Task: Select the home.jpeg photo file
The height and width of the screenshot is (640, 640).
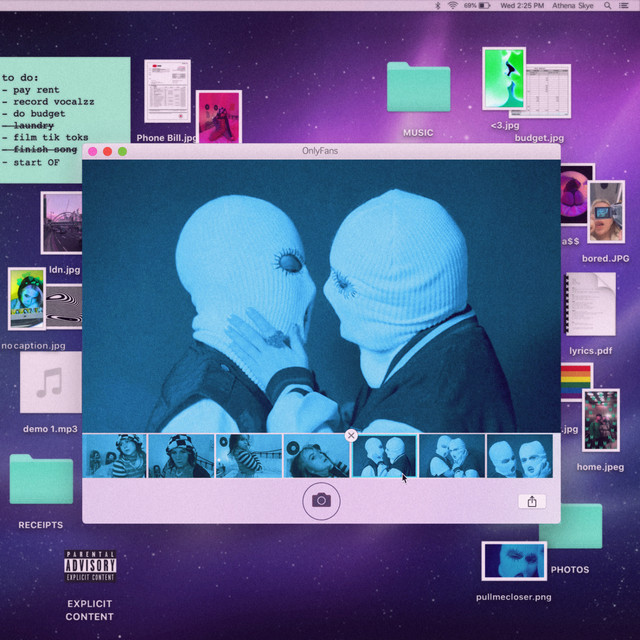Action: coord(600,420)
